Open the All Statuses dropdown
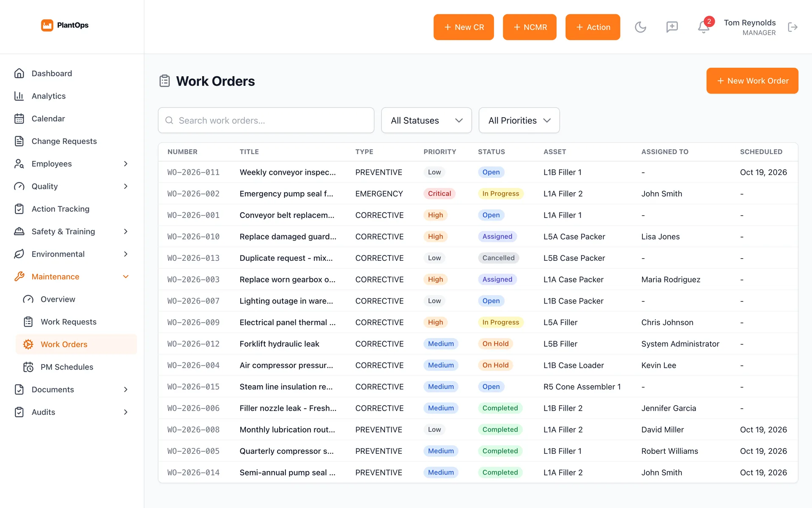Viewport: 812px width, 508px height. click(x=426, y=120)
